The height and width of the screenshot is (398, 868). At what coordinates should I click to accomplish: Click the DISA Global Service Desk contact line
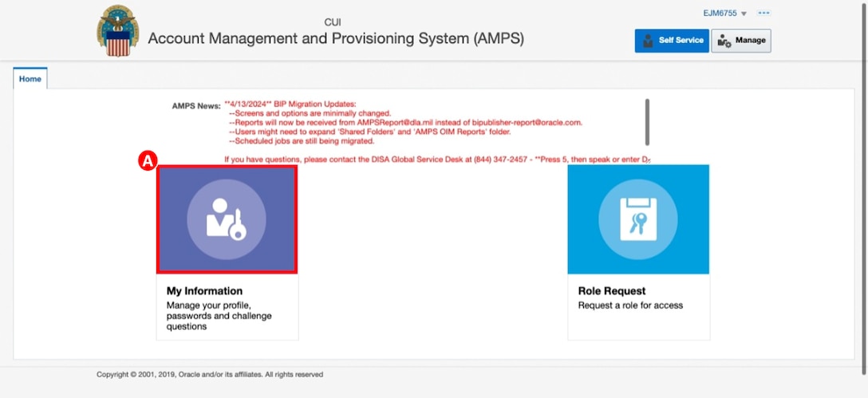[437, 160]
